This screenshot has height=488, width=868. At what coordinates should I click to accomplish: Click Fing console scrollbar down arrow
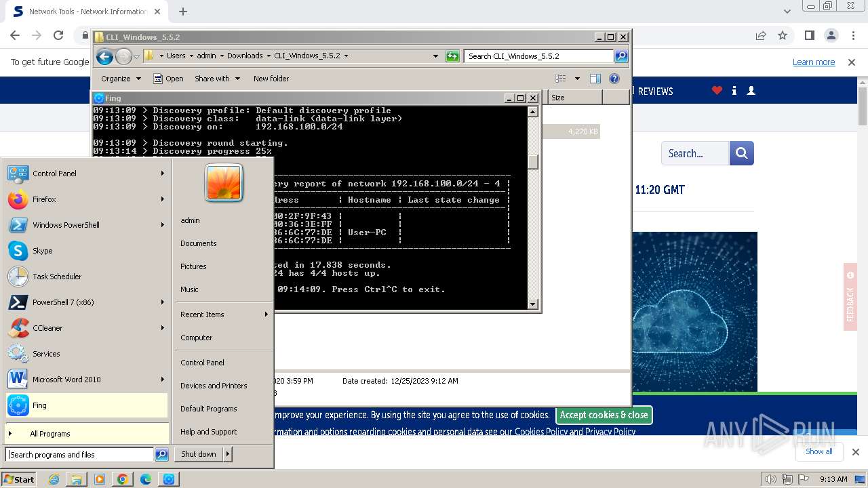(x=533, y=304)
